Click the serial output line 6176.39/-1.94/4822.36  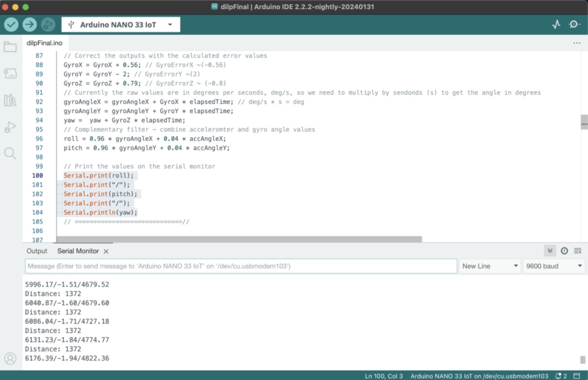pos(67,358)
